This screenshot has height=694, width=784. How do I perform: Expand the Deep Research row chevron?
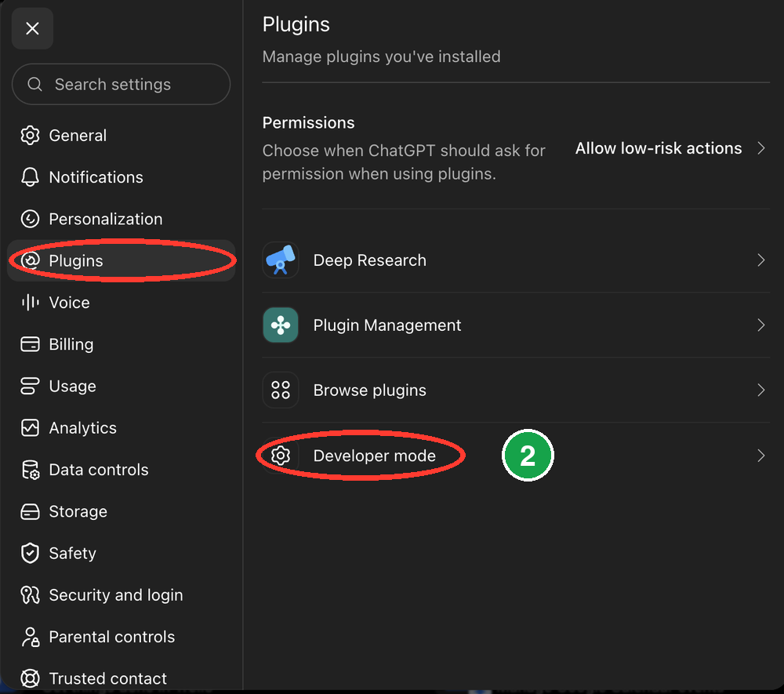tap(761, 260)
